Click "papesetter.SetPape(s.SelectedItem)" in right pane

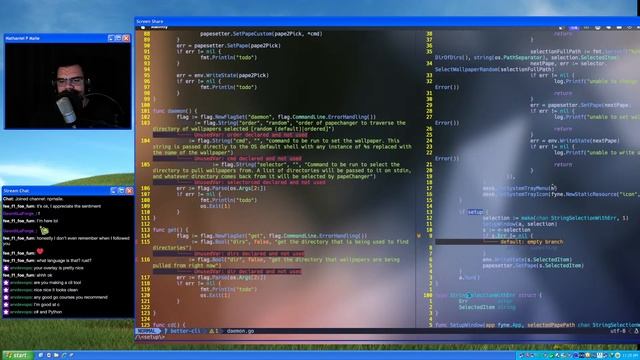click(x=533, y=265)
